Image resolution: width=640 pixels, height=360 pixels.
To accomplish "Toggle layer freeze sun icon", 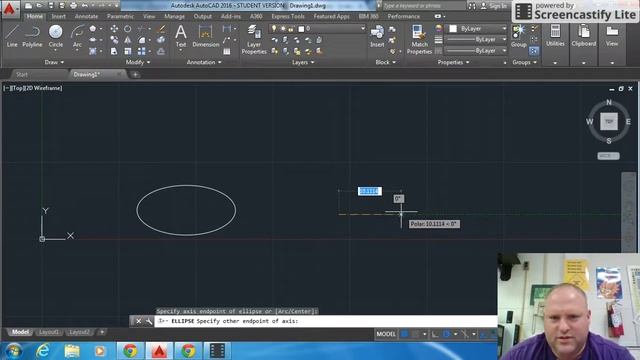I will tap(282, 29).
